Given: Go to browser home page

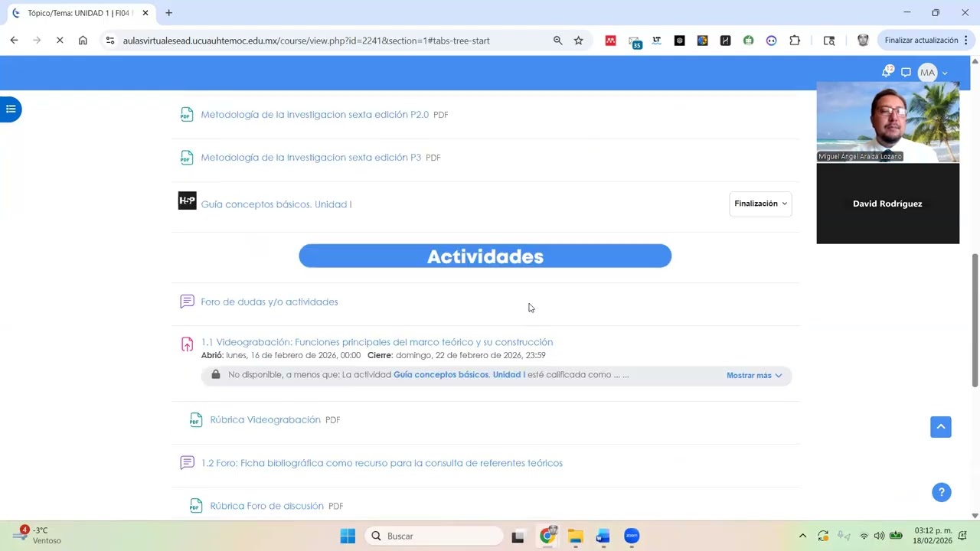Looking at the screenshot, I should pyautogui.click(x=83, y=41).
